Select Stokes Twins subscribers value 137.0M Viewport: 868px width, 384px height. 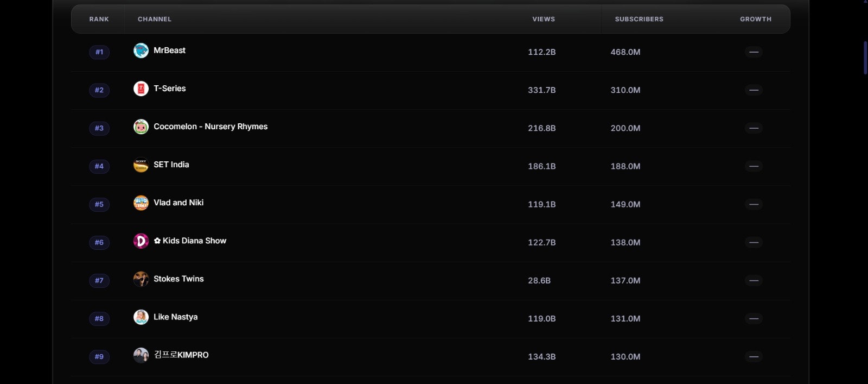626,280
